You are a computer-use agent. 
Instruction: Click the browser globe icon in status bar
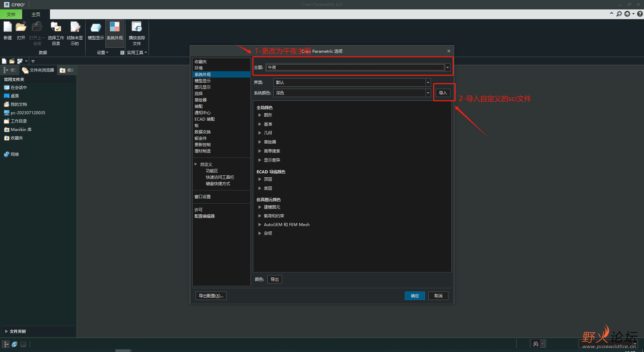tap(14, 344)
